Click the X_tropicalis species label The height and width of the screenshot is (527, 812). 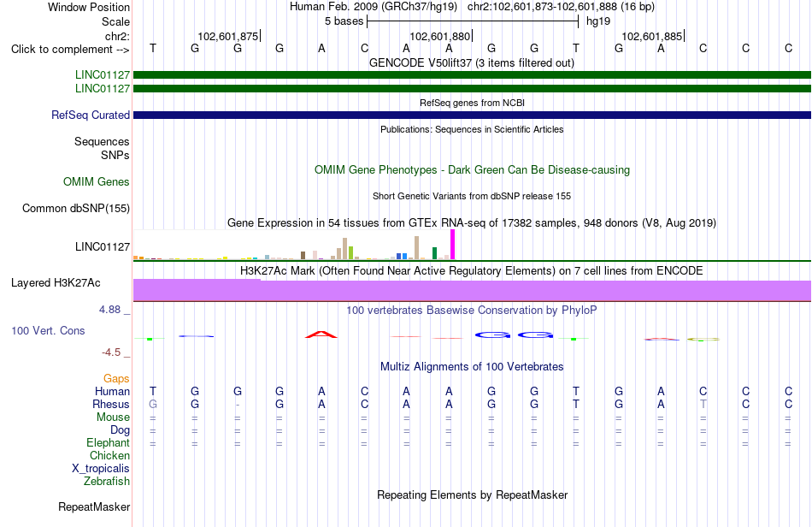101,469
